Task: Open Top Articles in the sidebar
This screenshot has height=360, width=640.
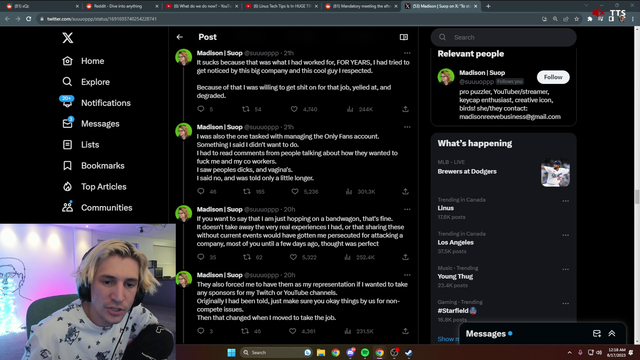Action: pyautogui.click(x=94, y=187)
